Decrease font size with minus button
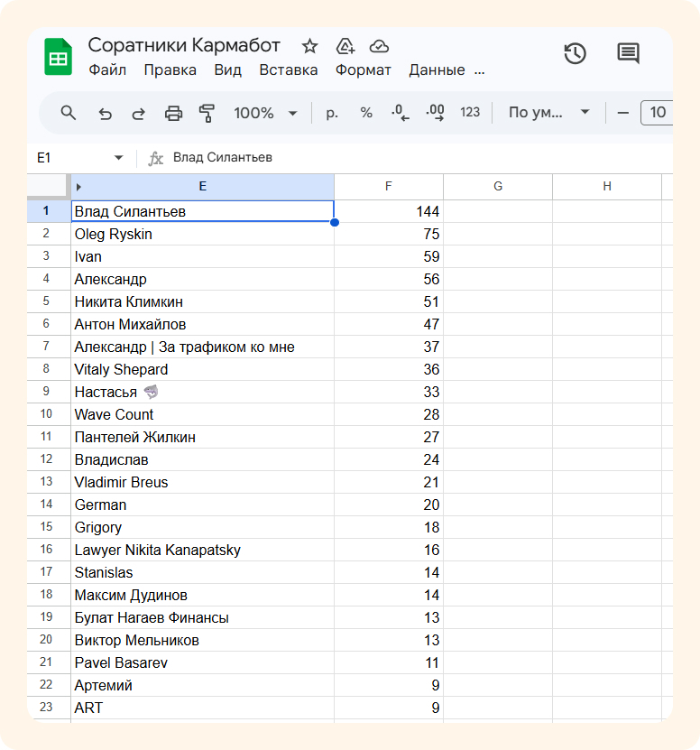This screenshot has height=750, width=700. 623,114
